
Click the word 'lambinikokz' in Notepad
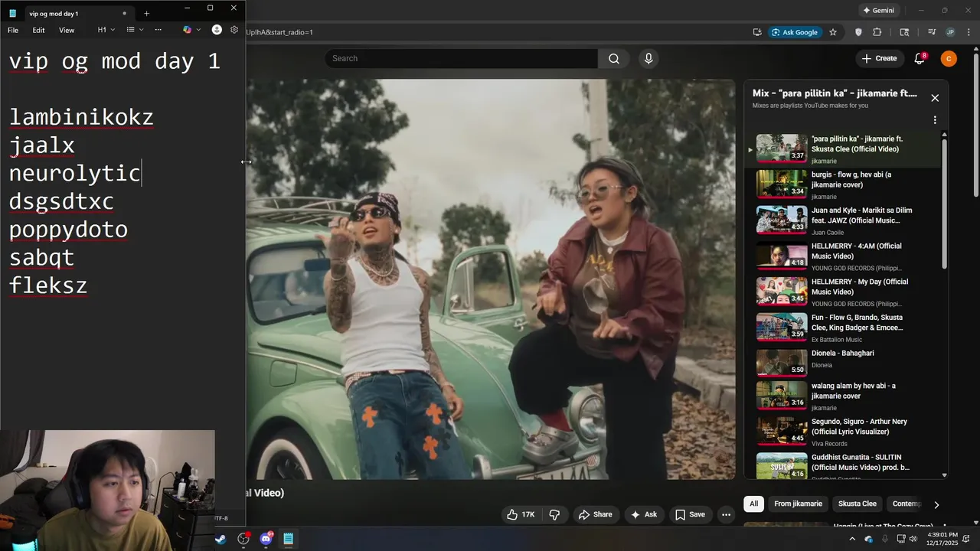[81, 117]
